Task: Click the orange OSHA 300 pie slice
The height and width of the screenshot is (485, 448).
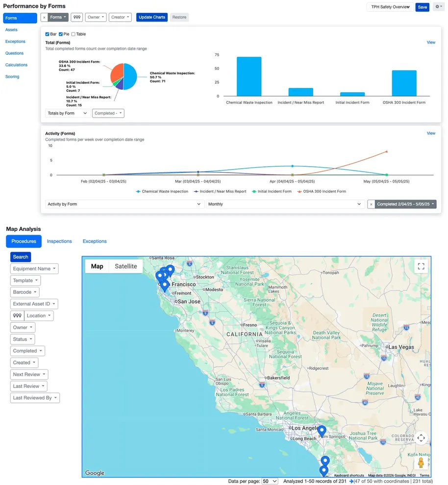Action: click(117, 73)
